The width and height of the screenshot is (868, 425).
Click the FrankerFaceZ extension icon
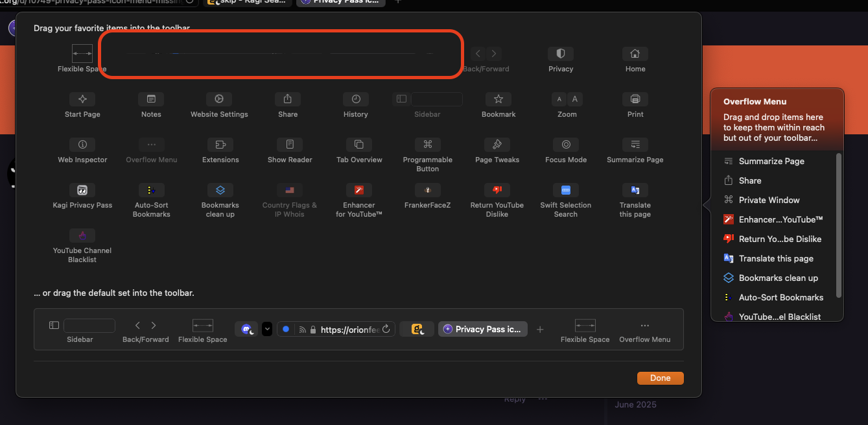427,190
